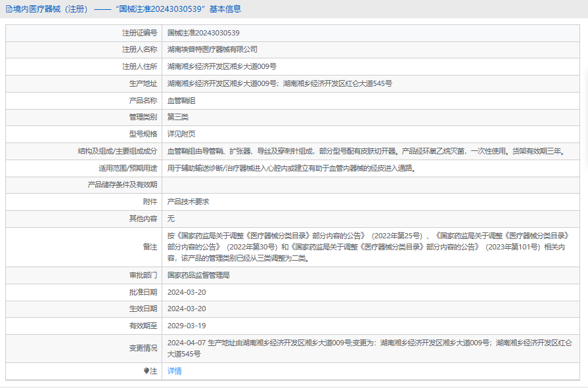Screen dimensions: 588x388
Task: Select the 产品技术要求 attachment text
Action: [189, 202]
